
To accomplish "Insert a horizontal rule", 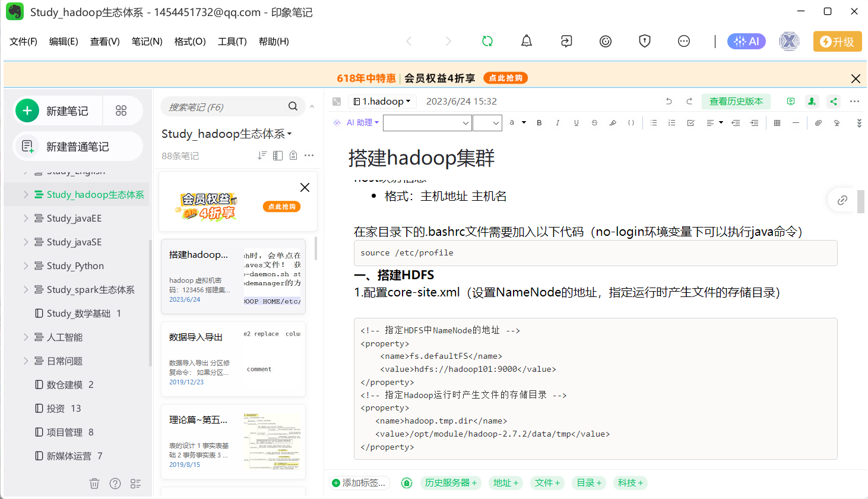I will click(x=796, y=122).
